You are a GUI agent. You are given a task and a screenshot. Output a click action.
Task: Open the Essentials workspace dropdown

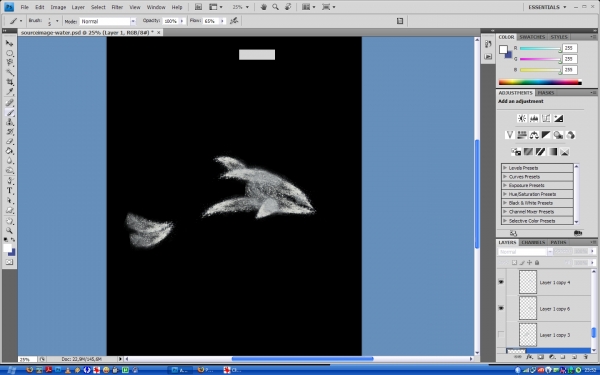click(x=547, y=7)
